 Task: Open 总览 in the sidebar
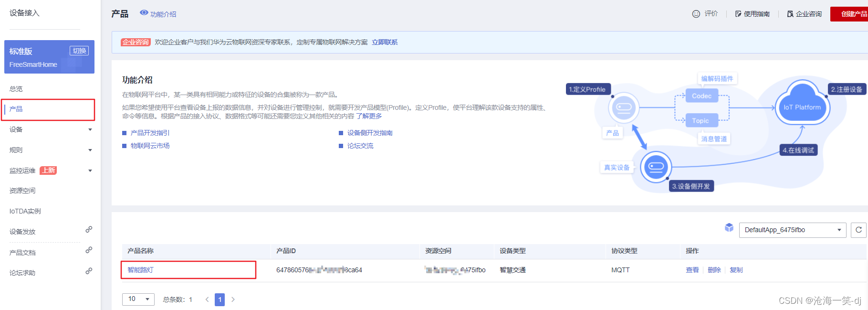pos(16,89)
